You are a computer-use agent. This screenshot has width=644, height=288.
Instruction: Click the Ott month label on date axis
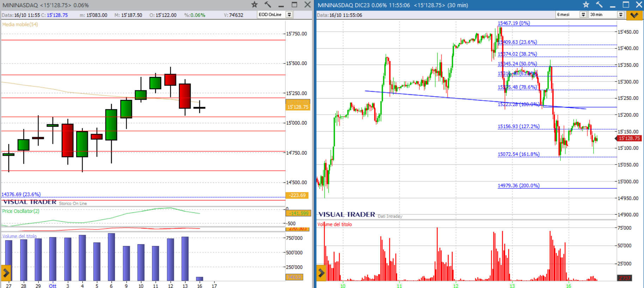(53, 286)
